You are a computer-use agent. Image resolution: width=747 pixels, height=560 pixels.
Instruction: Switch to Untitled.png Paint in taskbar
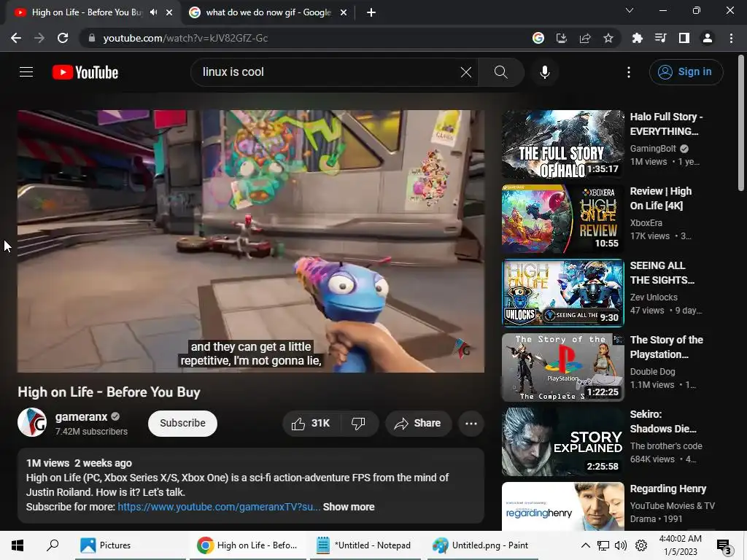tap(481, 545)
